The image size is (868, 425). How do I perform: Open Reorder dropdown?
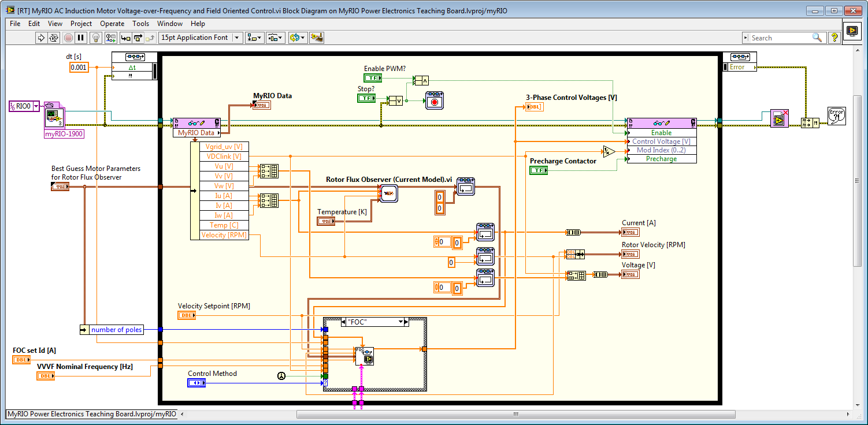[x=297, y=38]
